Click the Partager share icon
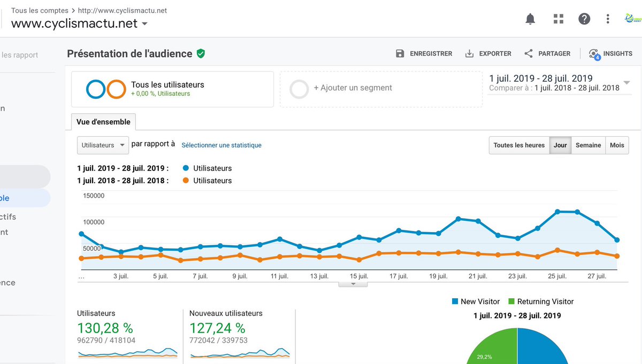Image resolution: width=642 pixels, height=364 pixels. [529, 53]
